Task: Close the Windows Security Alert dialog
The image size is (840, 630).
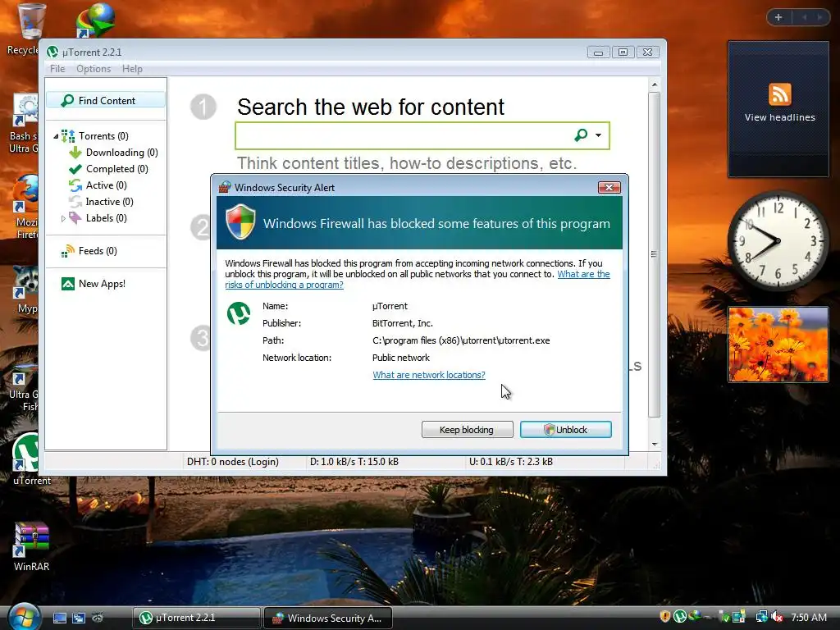Action: (x=609, y=188)
